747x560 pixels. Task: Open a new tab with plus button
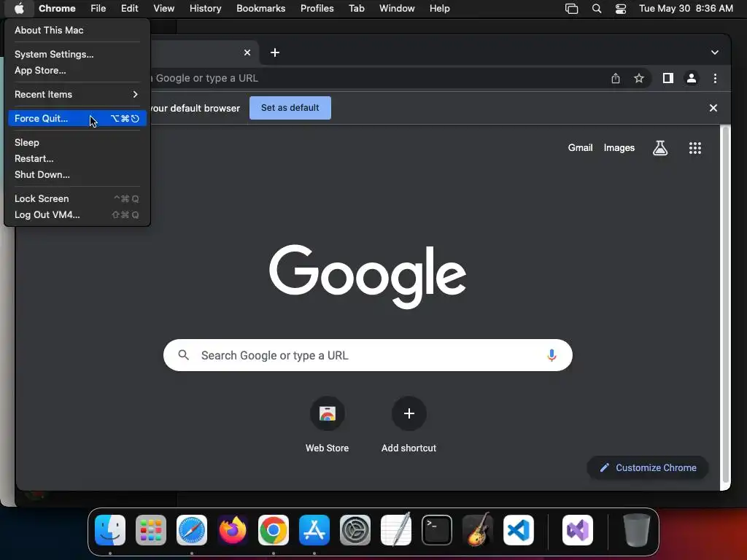[x=275, y=52]
